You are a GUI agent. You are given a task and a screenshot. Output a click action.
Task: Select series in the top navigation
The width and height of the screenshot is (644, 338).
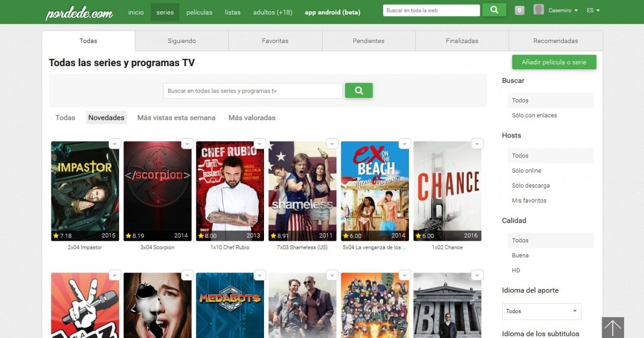click(165, 12)
